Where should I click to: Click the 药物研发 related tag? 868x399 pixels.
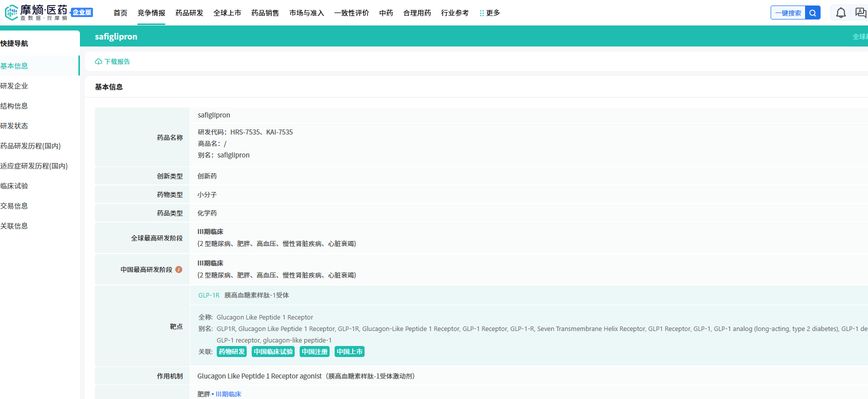click(232, 351)
